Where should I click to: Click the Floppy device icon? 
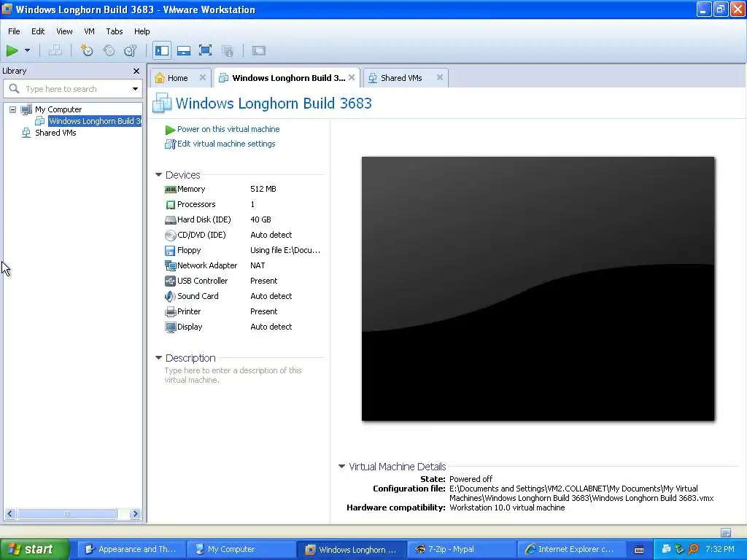pos(170,251)
